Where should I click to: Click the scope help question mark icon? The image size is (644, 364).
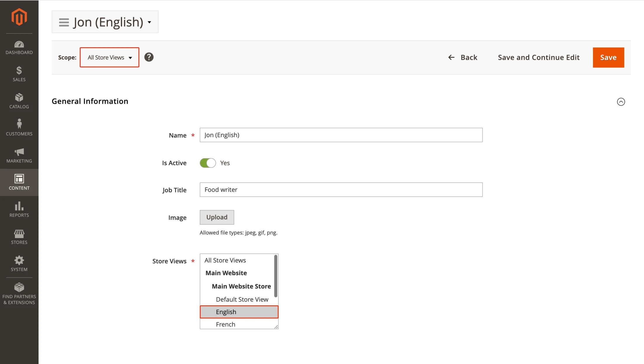[149, 57]
